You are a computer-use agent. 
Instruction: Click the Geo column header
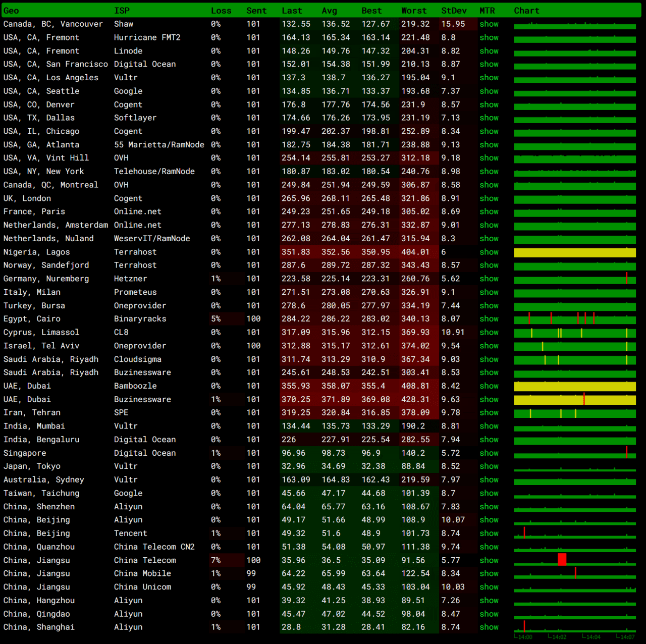11,11
